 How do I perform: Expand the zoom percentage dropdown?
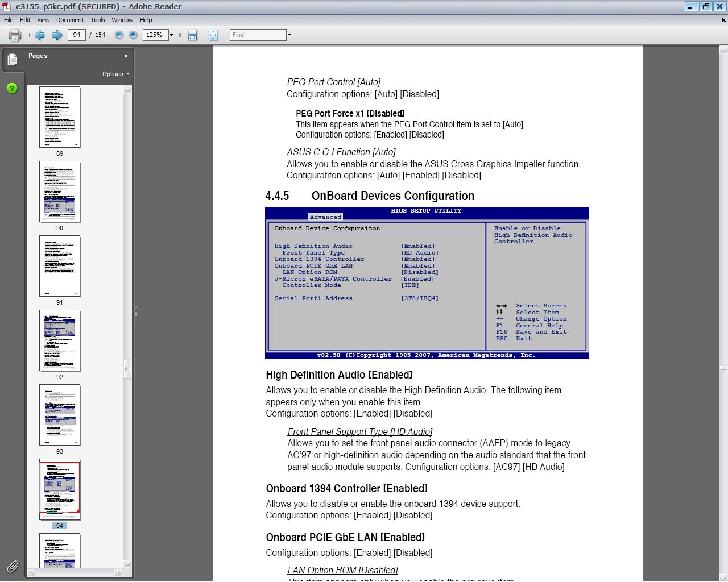tap(171, 35)
